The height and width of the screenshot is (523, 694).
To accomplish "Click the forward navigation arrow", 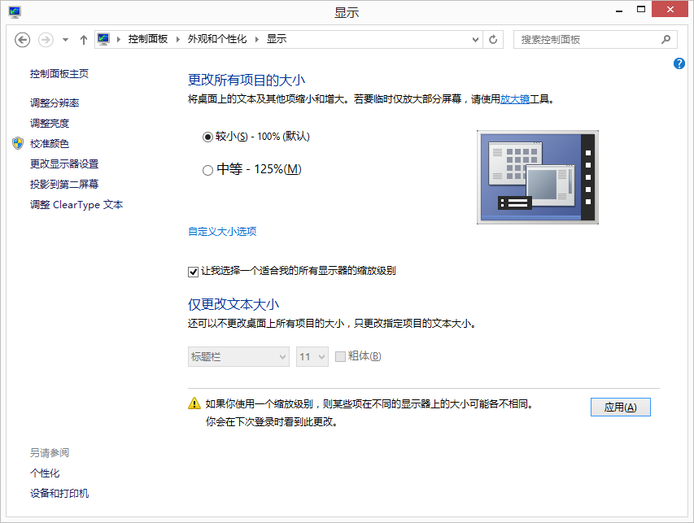I will [x=46, y=40].
